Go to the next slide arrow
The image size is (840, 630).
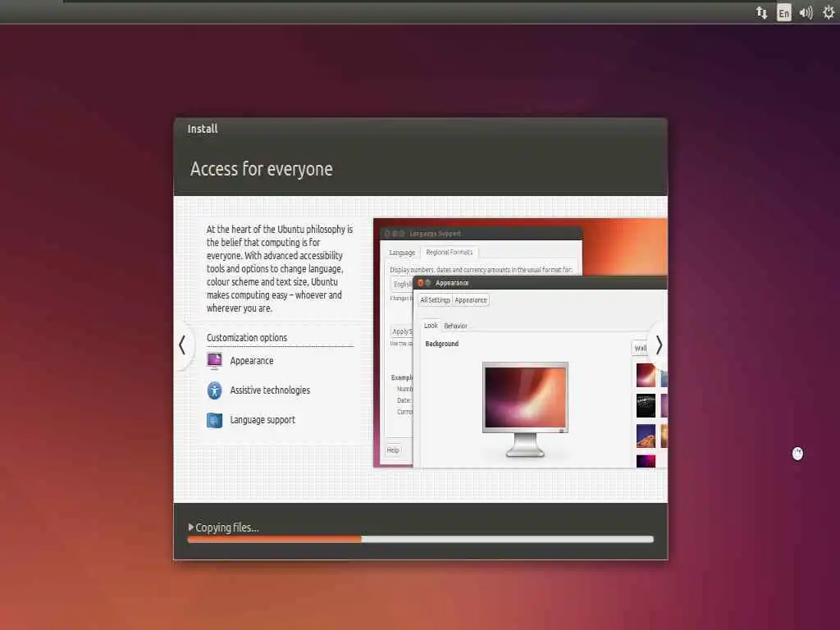point(659,345)
